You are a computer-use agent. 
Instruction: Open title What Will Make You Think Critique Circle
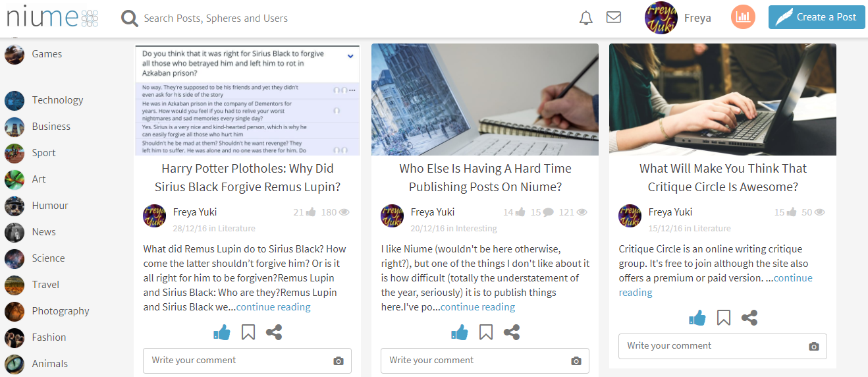coord(723,178)
